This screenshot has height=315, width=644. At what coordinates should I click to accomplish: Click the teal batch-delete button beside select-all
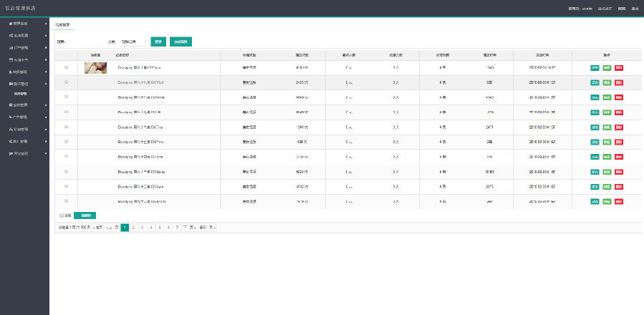point(85,215)
